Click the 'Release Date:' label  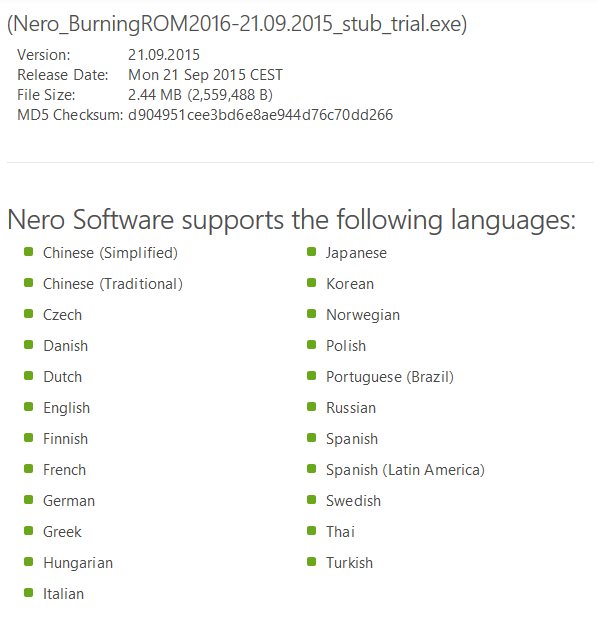tap(63, 75)
